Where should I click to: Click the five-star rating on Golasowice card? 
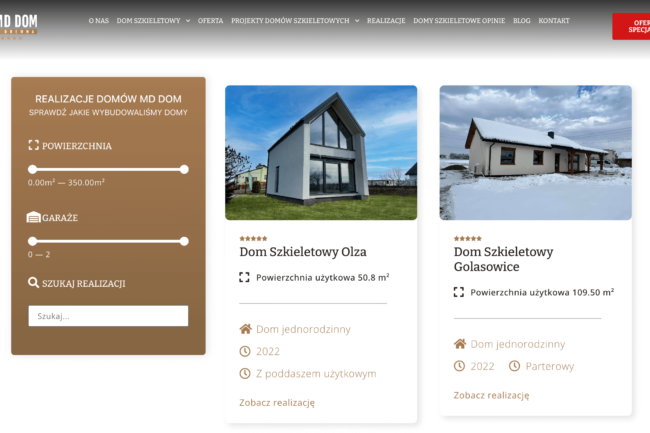click(x=467, y=239)
